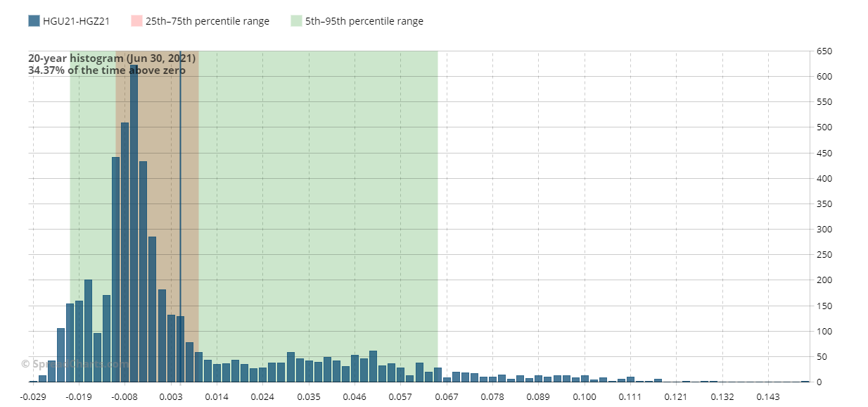
Task: Hide the 25th–75th percentile range label
Action: tap(207, 21)
